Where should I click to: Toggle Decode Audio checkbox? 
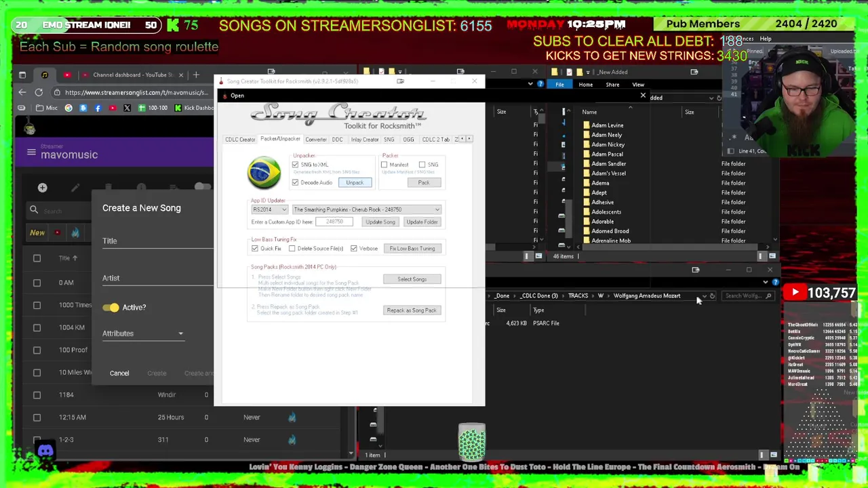point(295,182)
